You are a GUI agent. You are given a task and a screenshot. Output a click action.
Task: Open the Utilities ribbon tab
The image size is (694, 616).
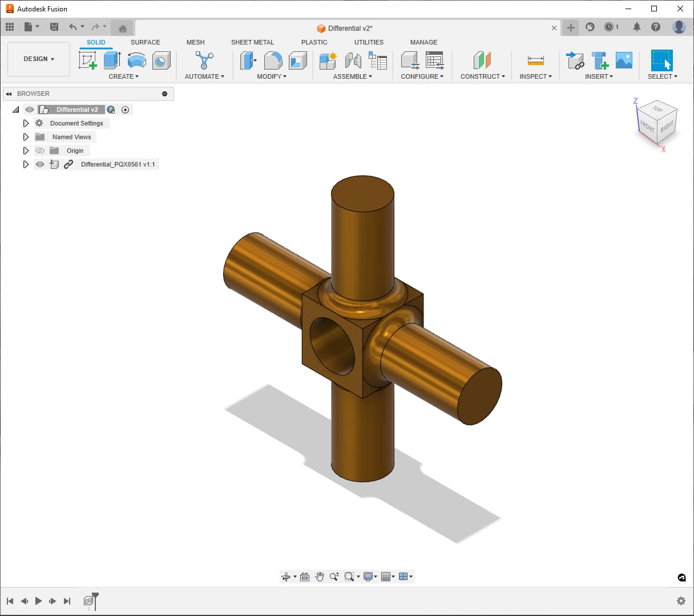click(368, 42)
